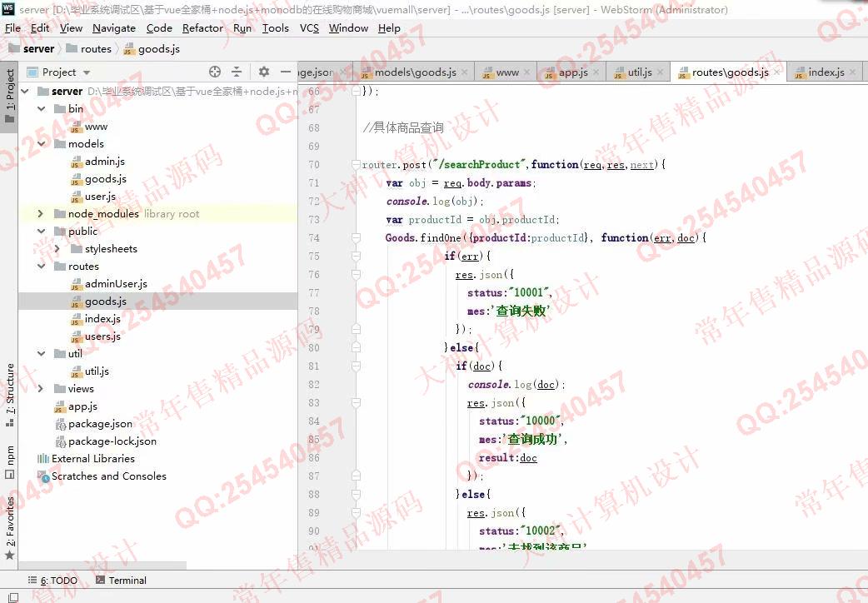Collapse the routes folder
The image size is (868, 603).
point(42,266)
